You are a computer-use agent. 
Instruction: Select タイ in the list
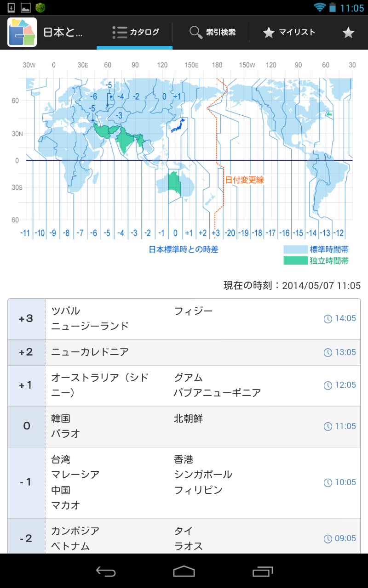coord(184,531)
